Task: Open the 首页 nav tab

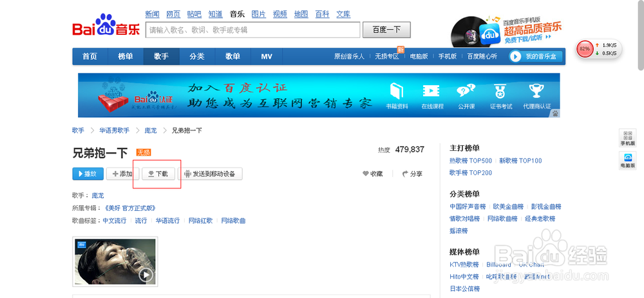Action: 90,56
